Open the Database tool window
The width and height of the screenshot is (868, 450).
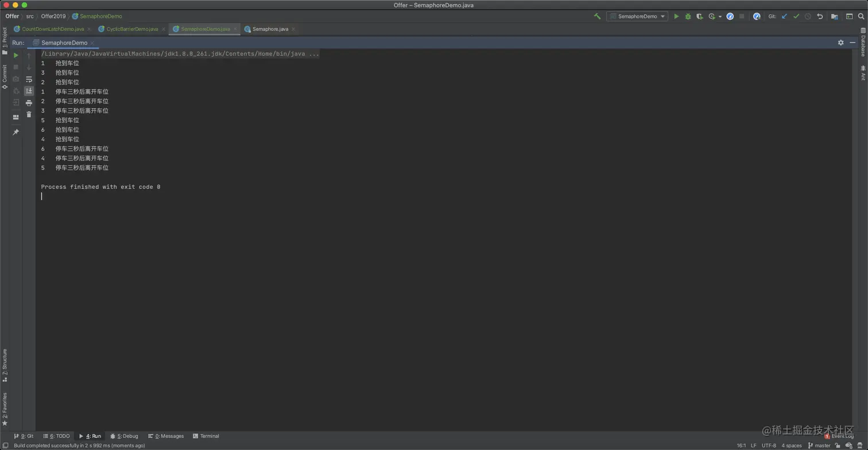click(x=863, y=42)
